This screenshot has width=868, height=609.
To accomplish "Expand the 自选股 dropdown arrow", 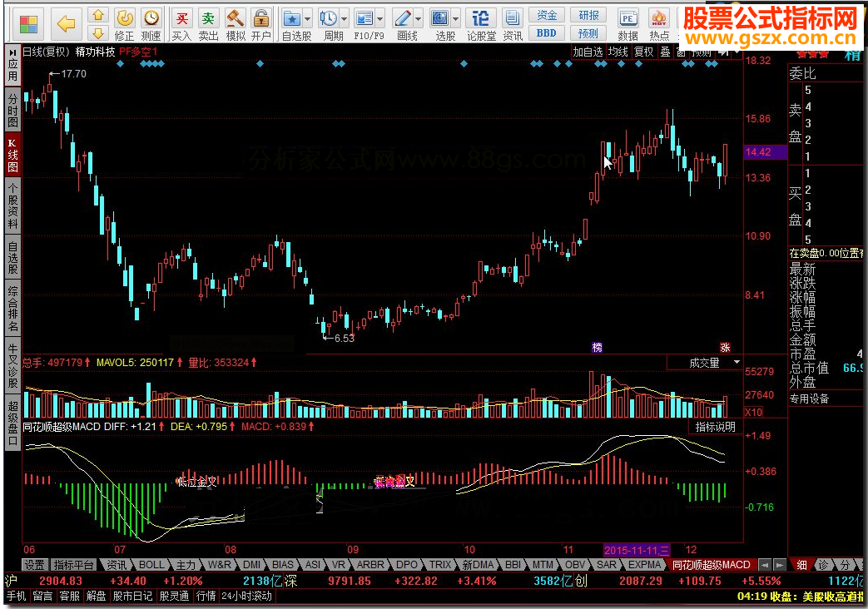I will (x=308, y=19).
